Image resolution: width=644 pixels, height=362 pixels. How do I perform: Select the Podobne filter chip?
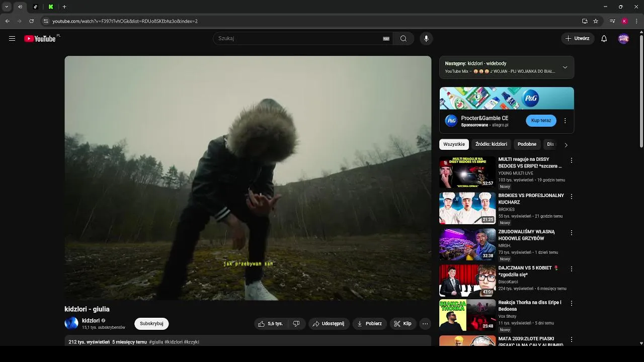[527, 144]
